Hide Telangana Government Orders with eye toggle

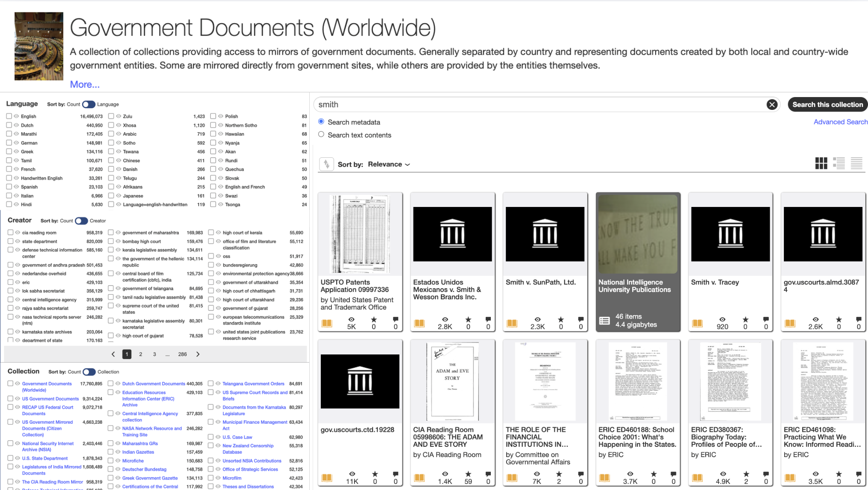pos(218,384)
